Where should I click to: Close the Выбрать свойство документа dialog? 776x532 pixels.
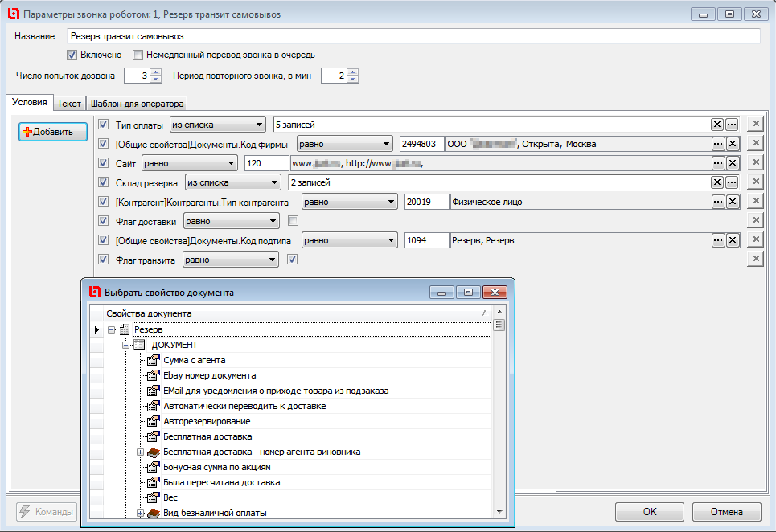pyautogui.click(x=495, y=293)
